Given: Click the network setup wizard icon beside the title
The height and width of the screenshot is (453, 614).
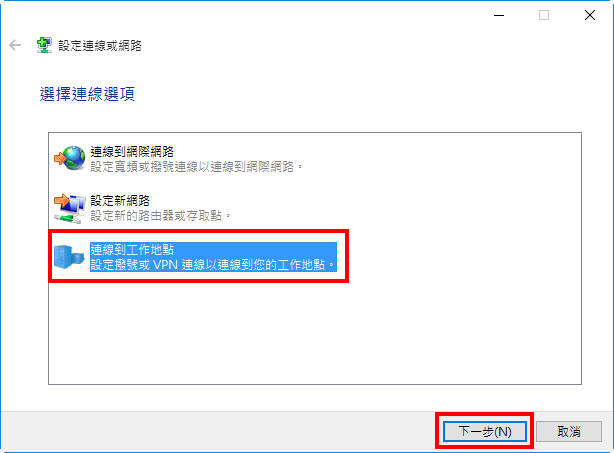Looking at the screenshot, I should pos(44,45).
